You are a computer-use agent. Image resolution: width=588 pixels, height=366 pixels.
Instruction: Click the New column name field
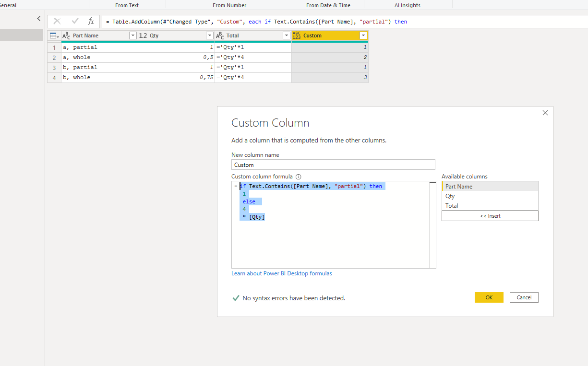point(333,165)
